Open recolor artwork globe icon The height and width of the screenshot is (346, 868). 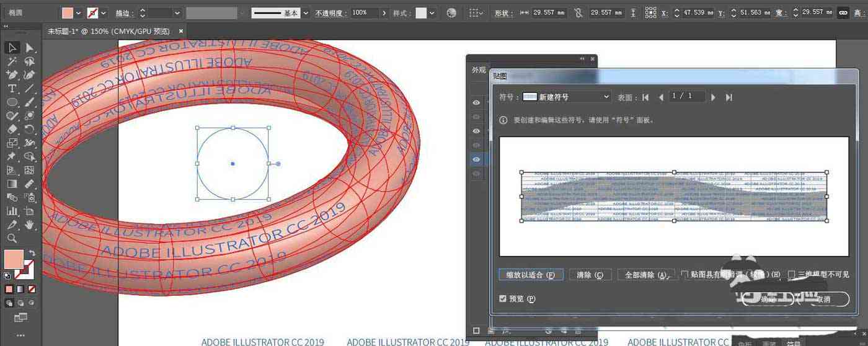[451, 12]
